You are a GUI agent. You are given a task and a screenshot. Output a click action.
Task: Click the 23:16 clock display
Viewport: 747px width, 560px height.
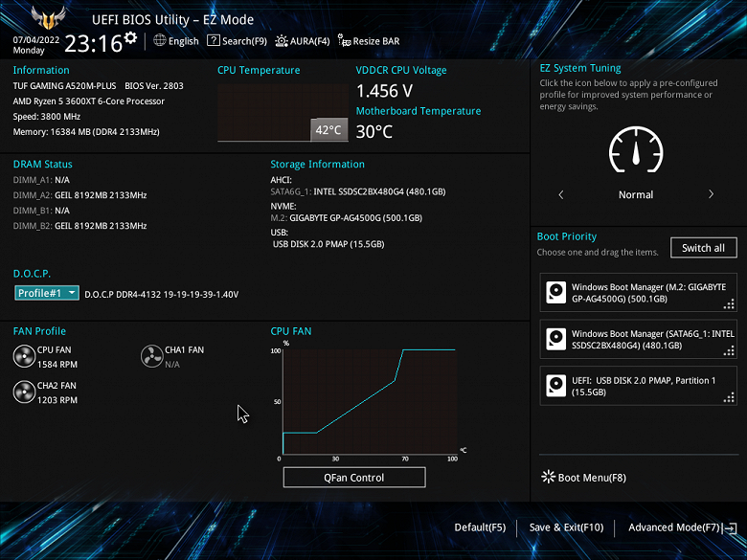click(94, 44)
